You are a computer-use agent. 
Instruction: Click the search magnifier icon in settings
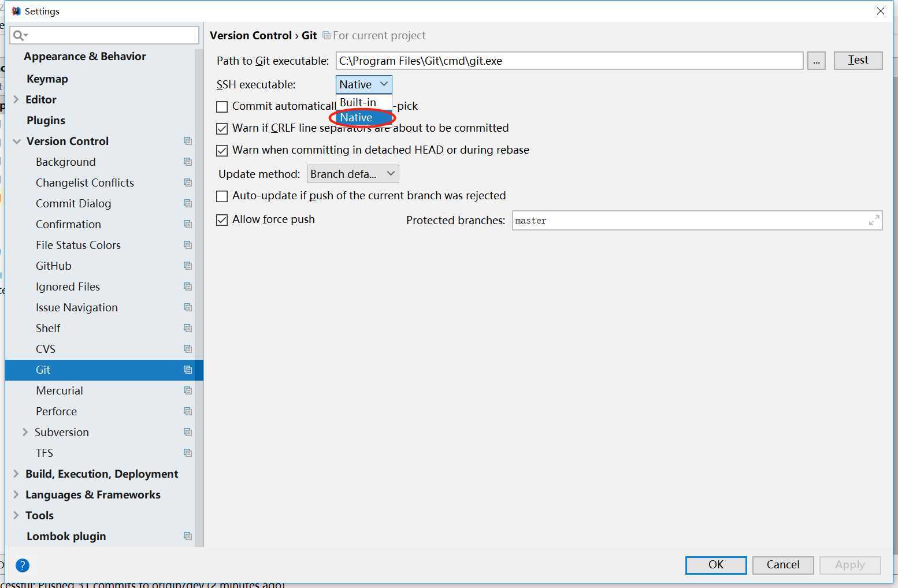tap(20, 36)
